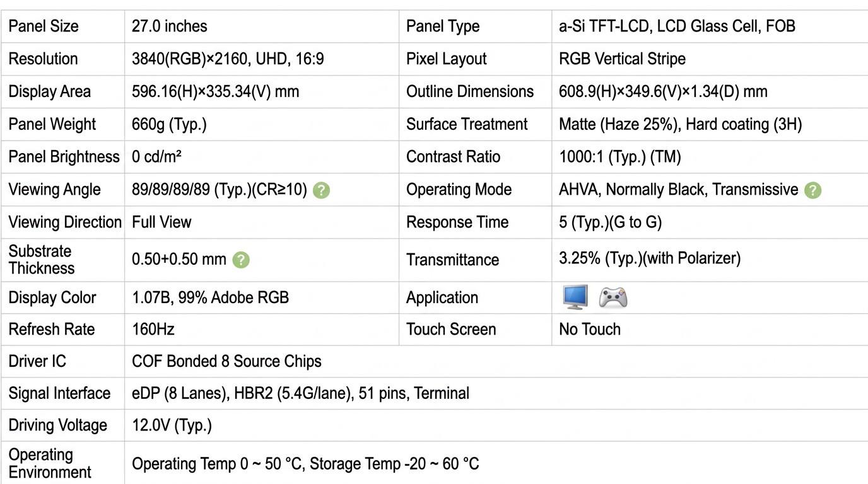Select the Pixel Layout RGB Vertical Stripe value

(x=622, y=59)
